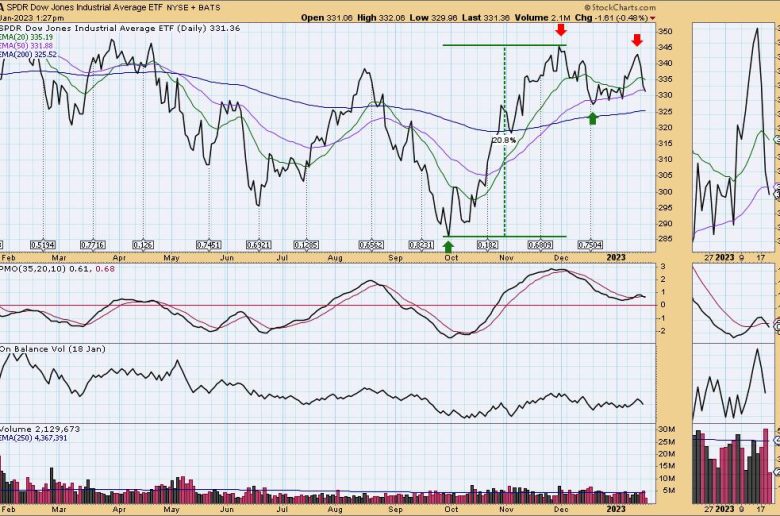Click the 0.8231 cycle label
The image size is (780, 516).
pyautogui.click(x=422, y=245)
